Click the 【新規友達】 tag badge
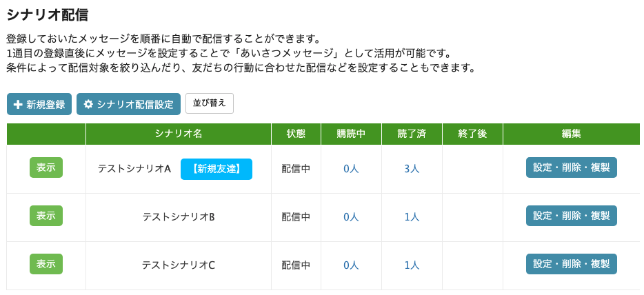The height and width of the screenshot is (295, 644). coord(217,169)
